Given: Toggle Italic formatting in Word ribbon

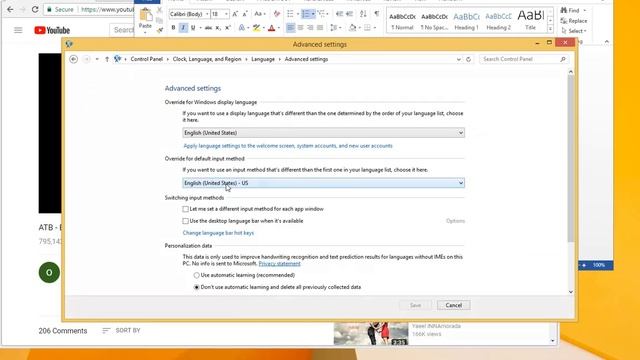Looking at the screenshot, I should click(x=183, y=28).
